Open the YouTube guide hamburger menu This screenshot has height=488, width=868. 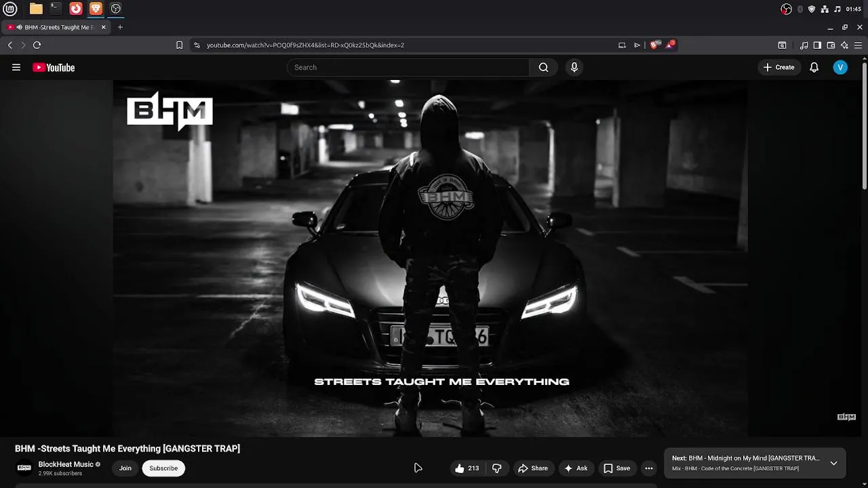(16, 67)
